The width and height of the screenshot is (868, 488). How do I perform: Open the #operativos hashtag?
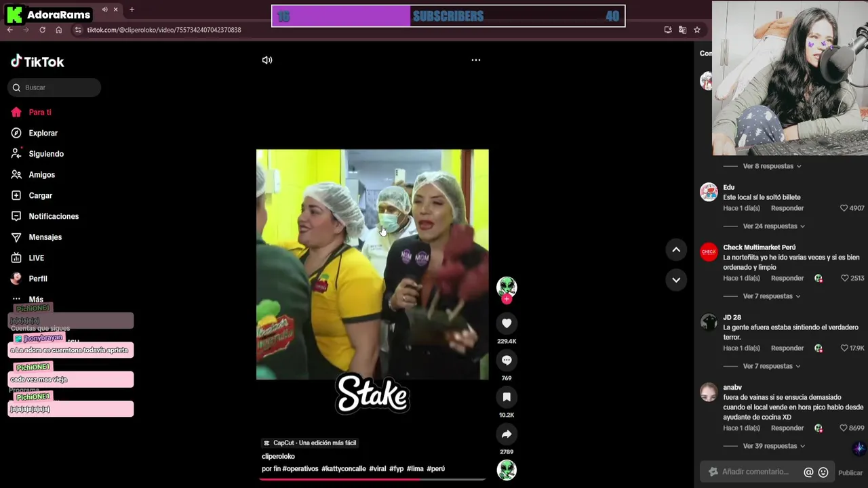coord(300,468)
